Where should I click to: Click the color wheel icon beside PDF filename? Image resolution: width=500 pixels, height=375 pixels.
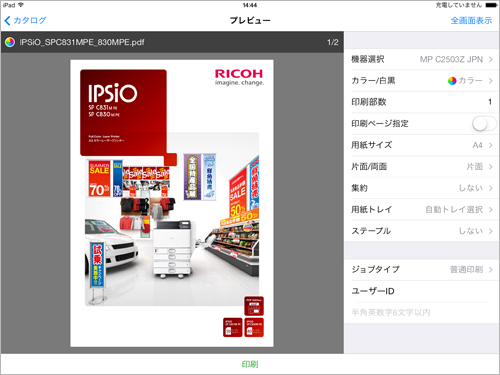point(10,42)
